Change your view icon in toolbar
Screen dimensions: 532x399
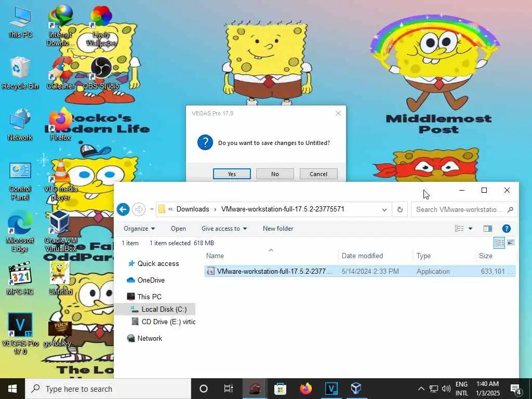459,229
